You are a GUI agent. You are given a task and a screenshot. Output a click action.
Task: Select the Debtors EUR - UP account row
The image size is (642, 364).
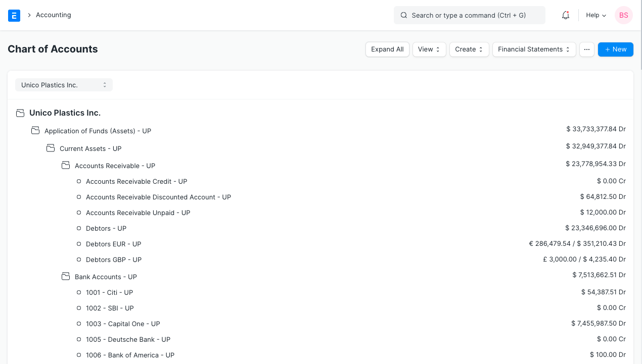pos(114,244)
